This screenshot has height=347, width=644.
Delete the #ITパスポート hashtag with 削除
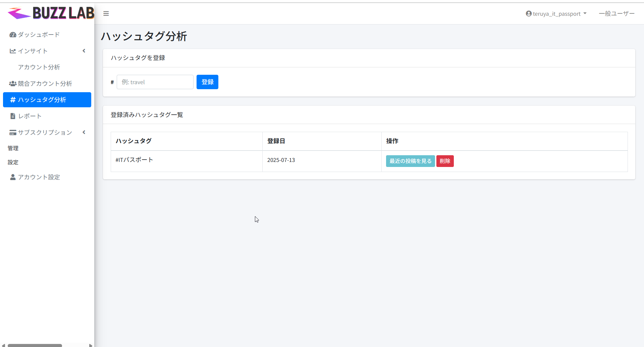click(445, 161)
